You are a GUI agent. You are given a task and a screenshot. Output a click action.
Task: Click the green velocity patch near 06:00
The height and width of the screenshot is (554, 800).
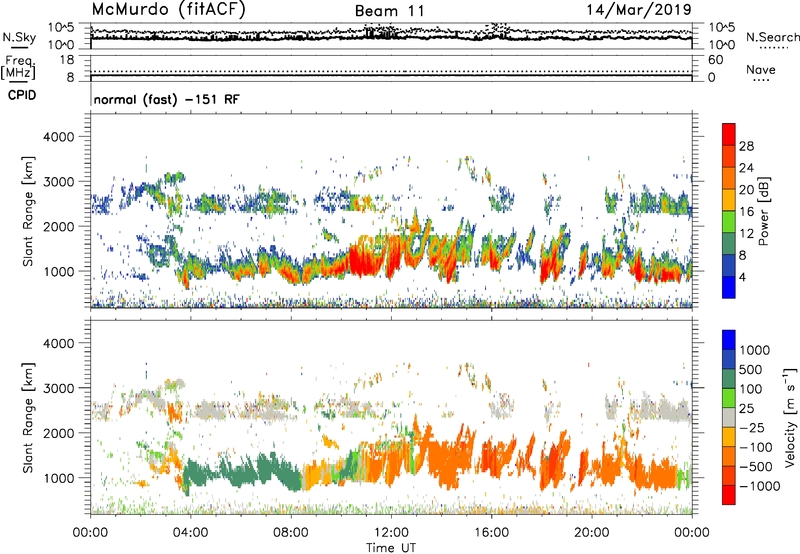tap(242, 473)
